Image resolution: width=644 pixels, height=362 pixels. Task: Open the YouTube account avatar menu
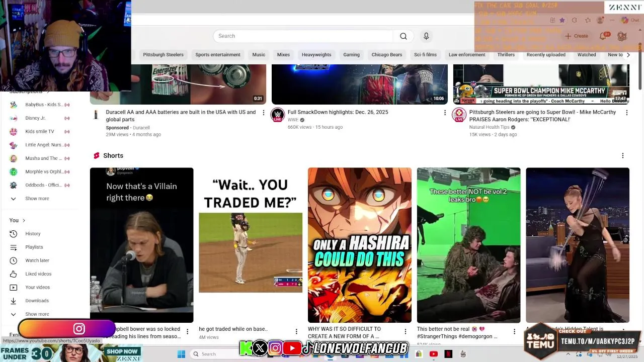[622, 36]
